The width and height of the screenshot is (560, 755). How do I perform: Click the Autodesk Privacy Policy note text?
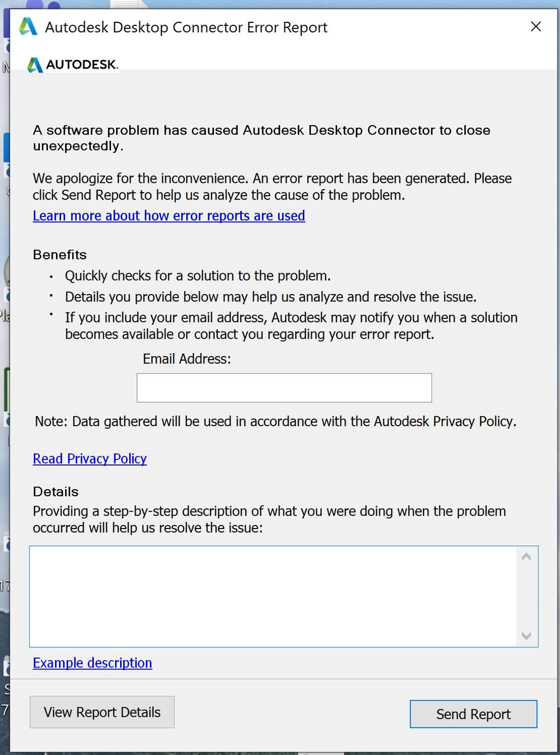pyautogui.click(x=276, y=422)
